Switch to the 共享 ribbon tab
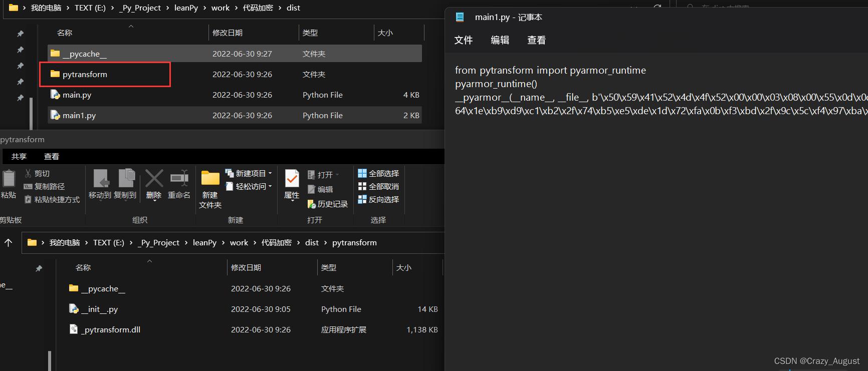The width and height of the screenshot is (868, 371). (x=19, y=157)
